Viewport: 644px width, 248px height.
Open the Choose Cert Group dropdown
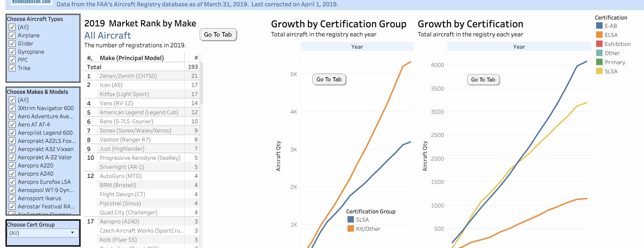[x=43, y=233]
